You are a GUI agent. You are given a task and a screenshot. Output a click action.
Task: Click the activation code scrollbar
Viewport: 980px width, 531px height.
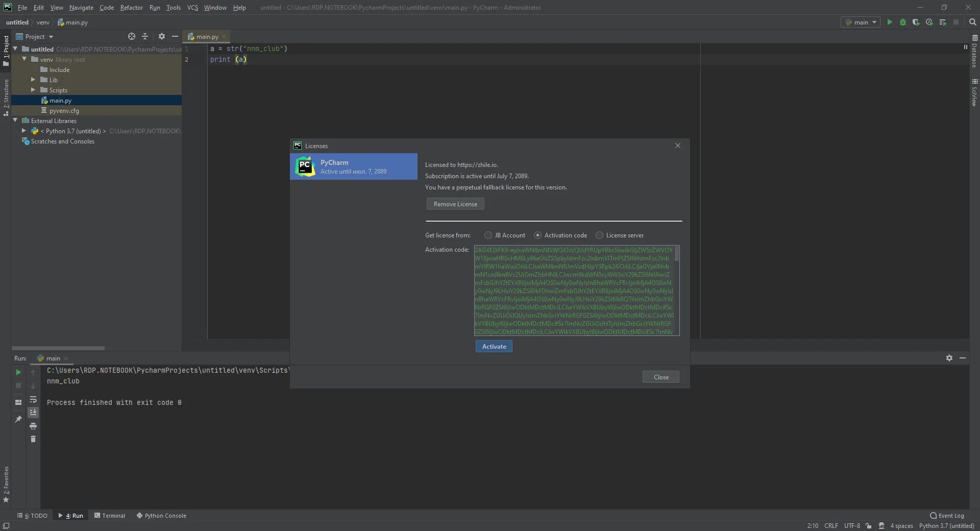(x=677, y=254)
